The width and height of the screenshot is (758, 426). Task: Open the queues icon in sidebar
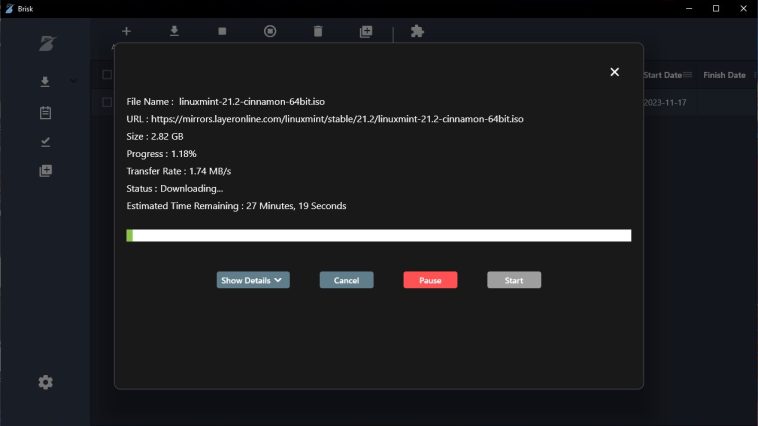point(45,171)
